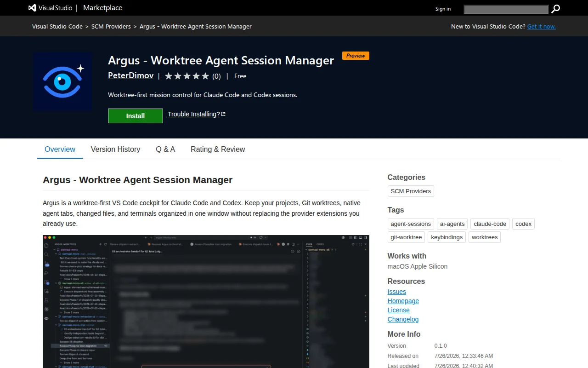Open the Trouble Installing? link
Viewport: 588px width, 368px height.
click(x=196, y=114)
